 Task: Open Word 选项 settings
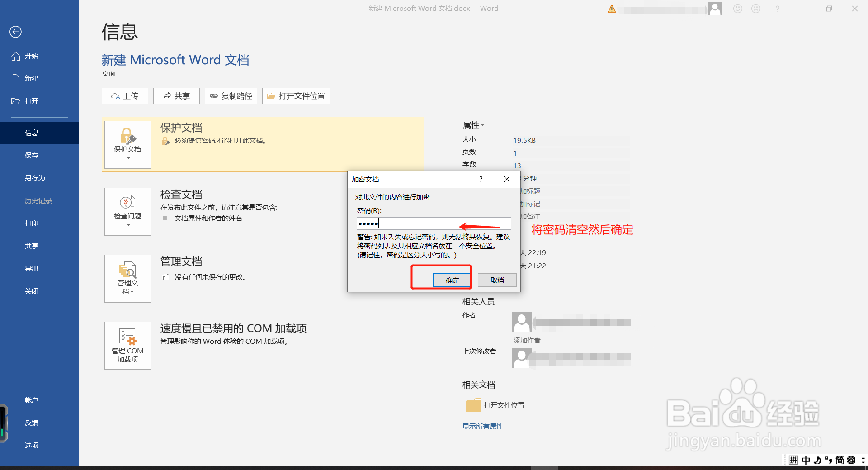coord(39,446)
